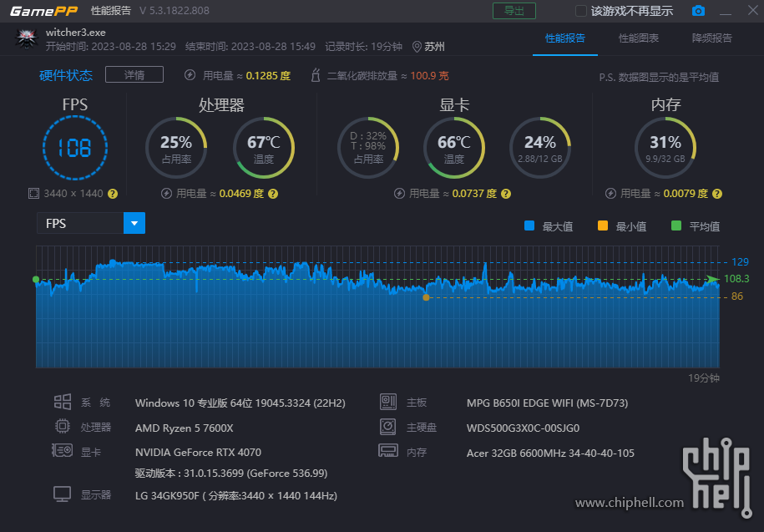Click the 硬件状态 heading
This screenshot has height=532, width=764.
66,75
